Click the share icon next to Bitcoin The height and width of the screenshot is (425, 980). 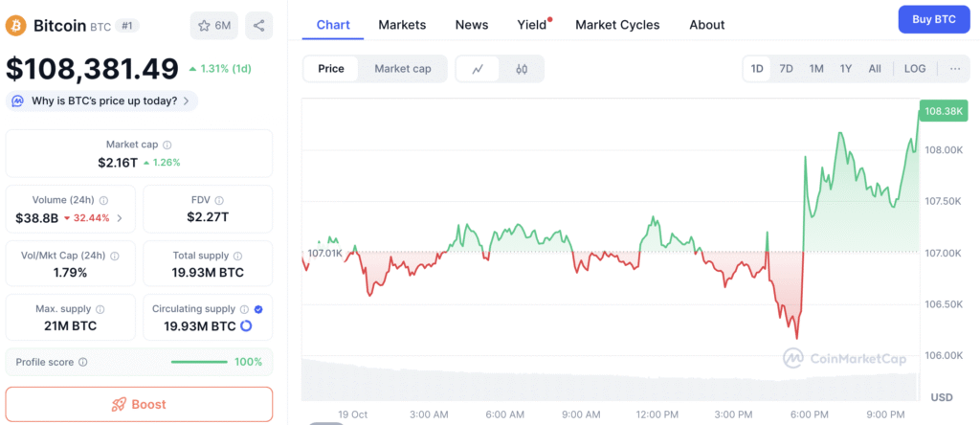pos(258,26)
